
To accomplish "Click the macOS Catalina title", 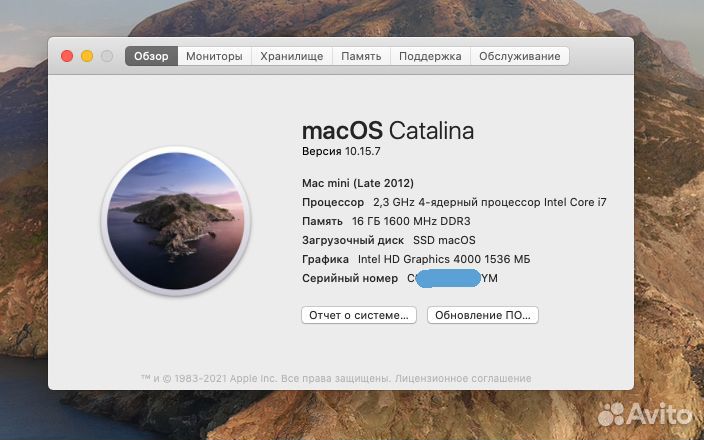I will [x=388, y=131].
